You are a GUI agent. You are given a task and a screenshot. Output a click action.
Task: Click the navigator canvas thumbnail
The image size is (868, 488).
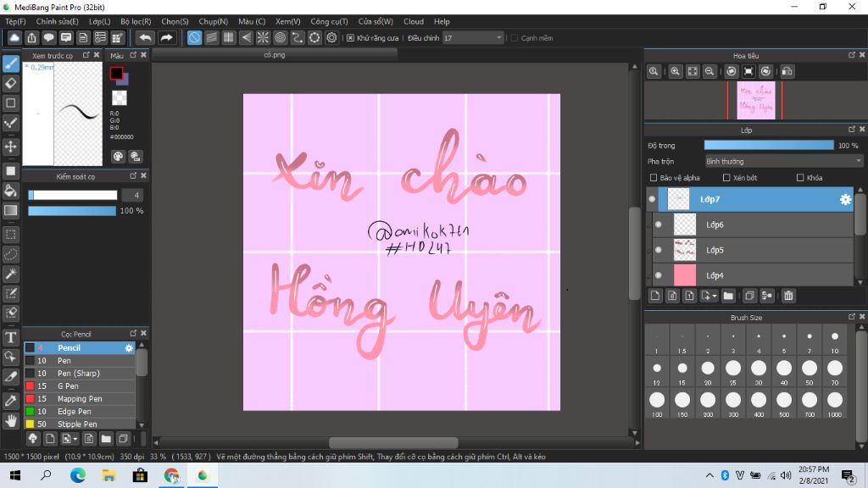[x=755, y=101]
